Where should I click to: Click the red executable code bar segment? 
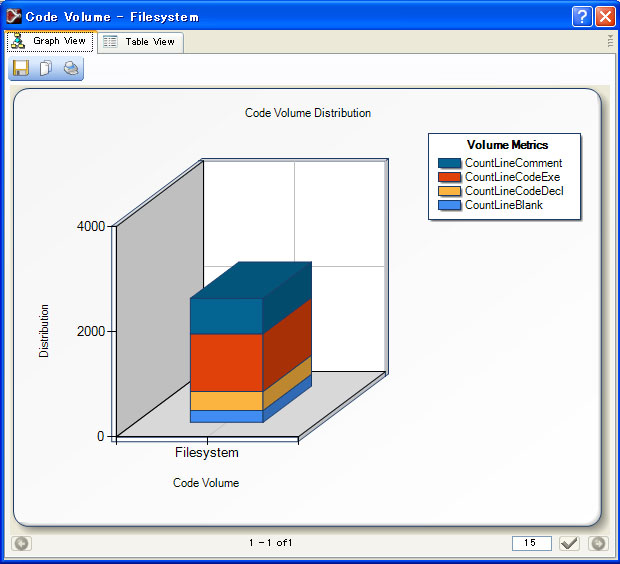(226, 363)
